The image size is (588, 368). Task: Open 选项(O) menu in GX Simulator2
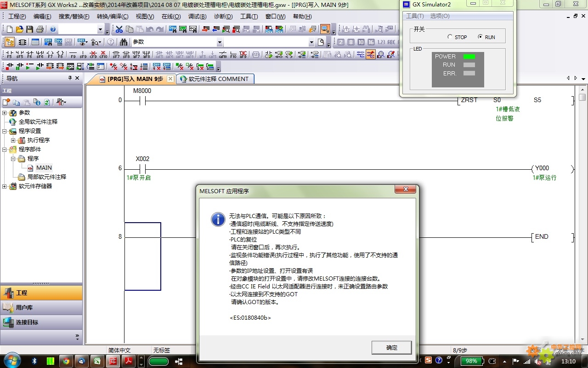(x=440, y=16)
